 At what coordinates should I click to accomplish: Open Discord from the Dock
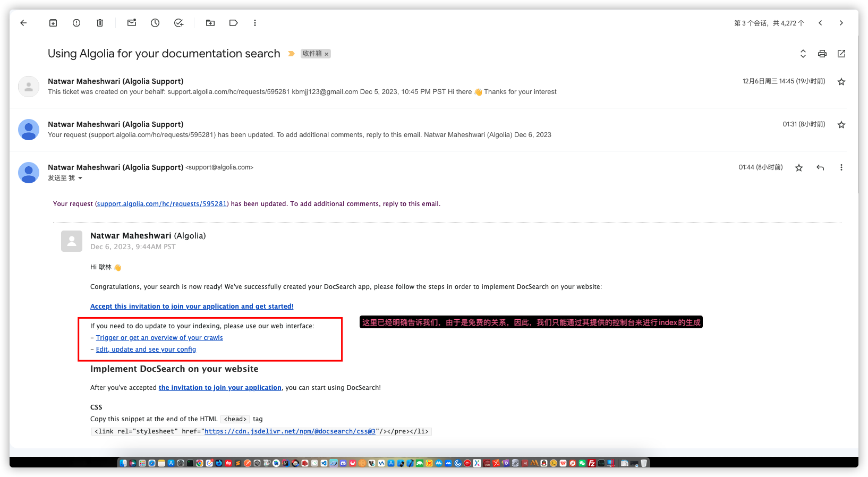343,463
